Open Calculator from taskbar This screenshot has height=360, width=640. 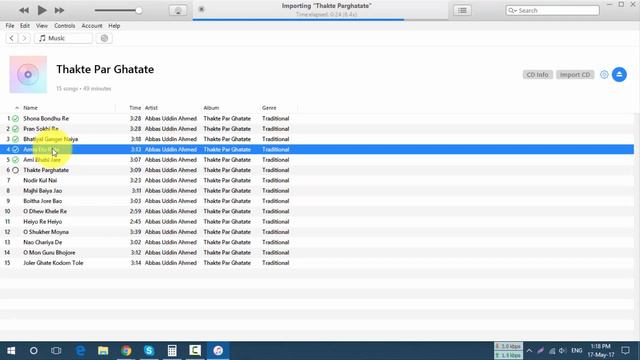[x=172, y=351]
